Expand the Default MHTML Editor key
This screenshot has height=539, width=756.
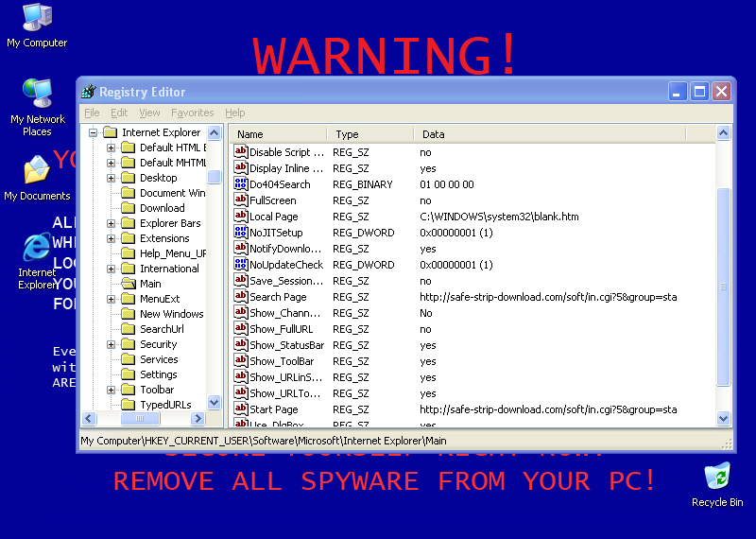(111, 163)
